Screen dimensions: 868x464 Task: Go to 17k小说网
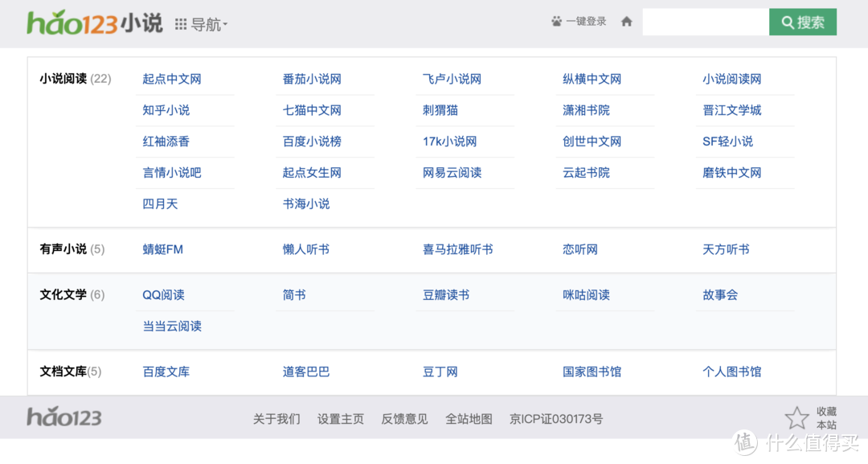[449, 142]
